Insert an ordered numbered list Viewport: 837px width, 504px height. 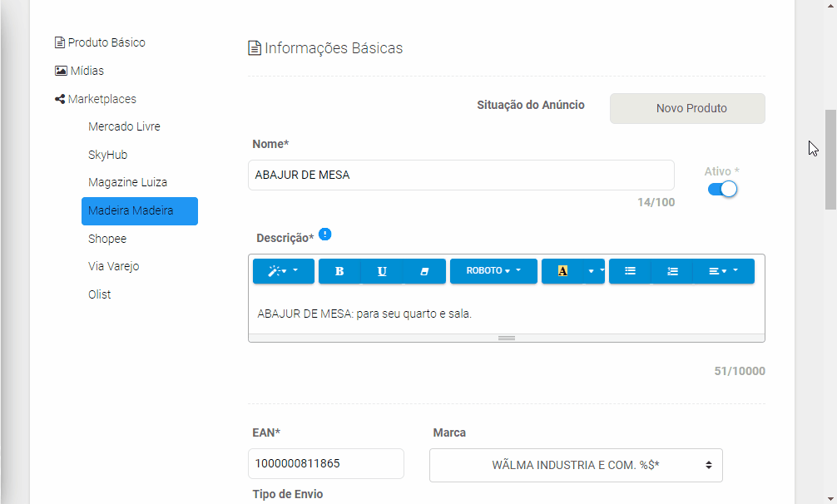(672, 271)
